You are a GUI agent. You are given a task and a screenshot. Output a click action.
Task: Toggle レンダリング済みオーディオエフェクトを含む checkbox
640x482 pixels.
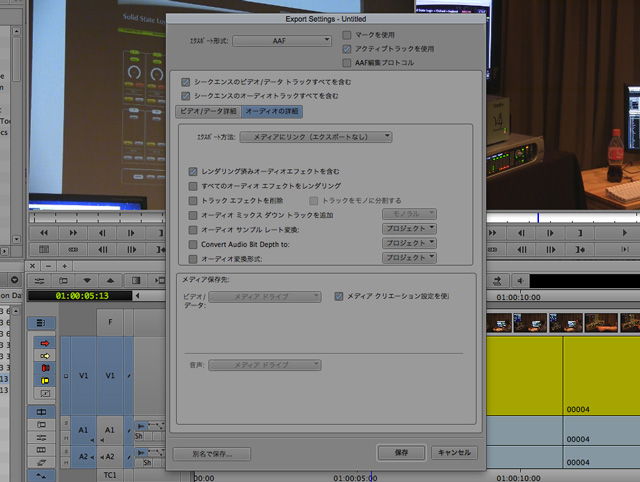(193, 171)
